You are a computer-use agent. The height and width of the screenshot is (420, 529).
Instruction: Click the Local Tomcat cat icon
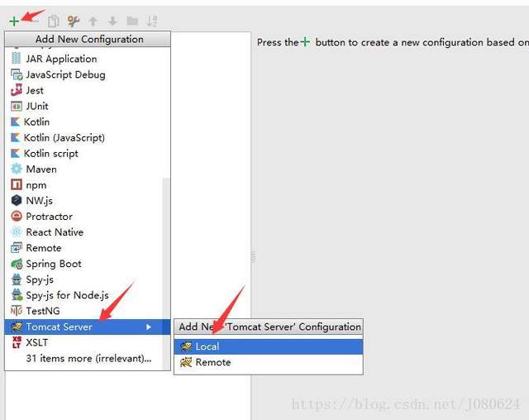pos(186,346)
